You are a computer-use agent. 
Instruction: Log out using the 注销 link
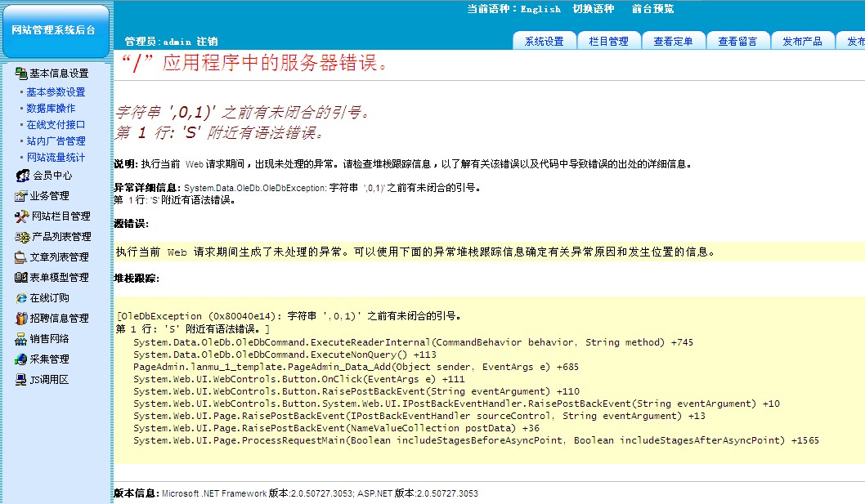[x=207, y=42]
